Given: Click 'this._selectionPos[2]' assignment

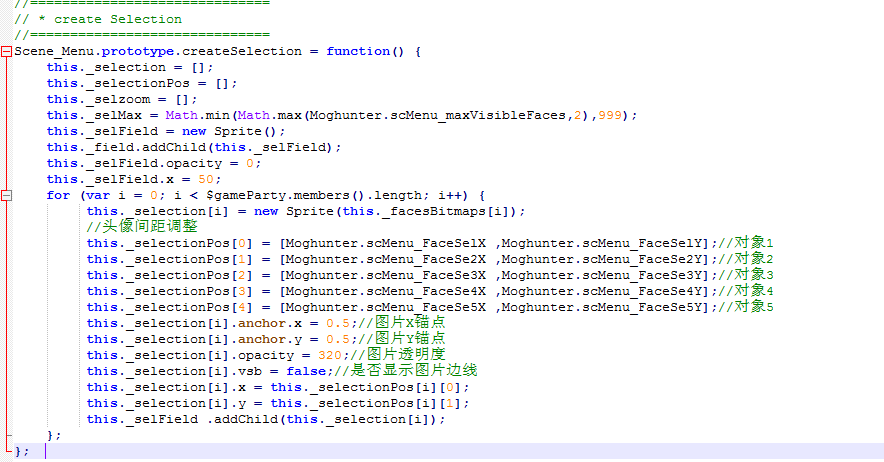Looking at the screenshot, I should point(170,275).
